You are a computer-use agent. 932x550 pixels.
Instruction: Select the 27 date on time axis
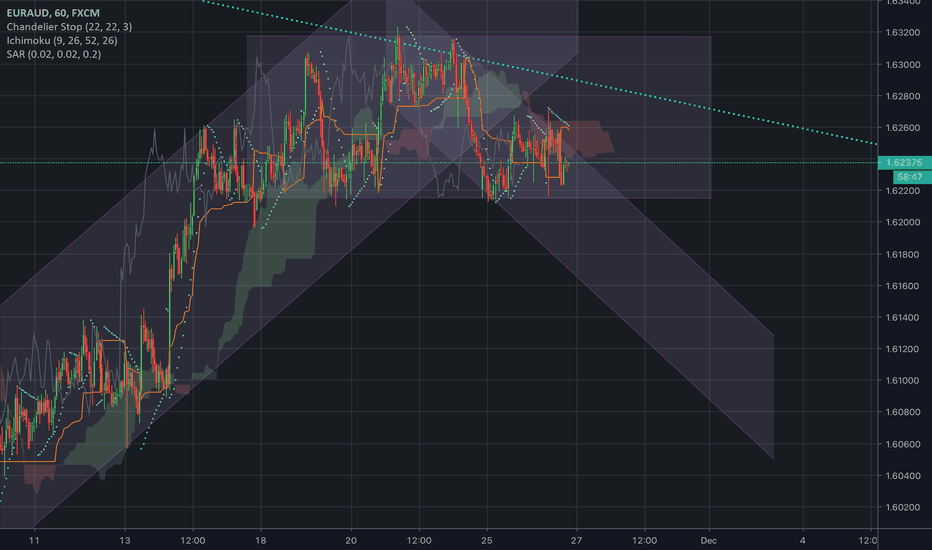(577, 539)
